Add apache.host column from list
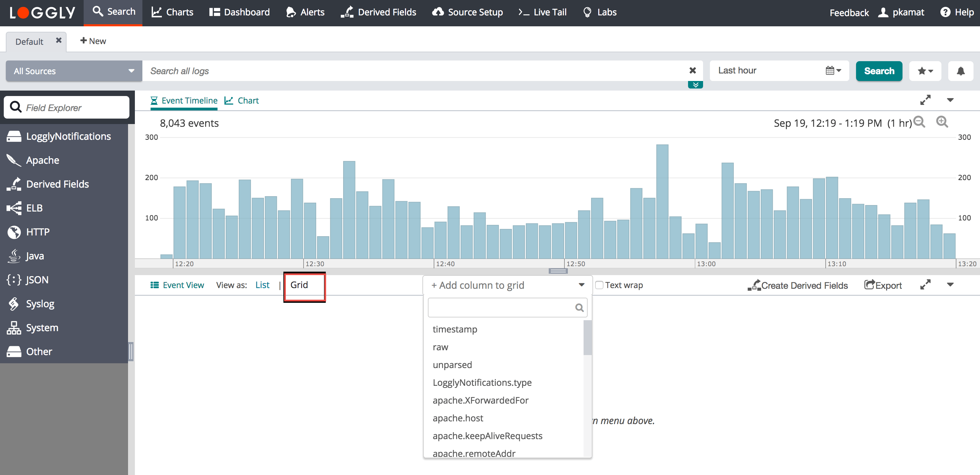The image size is (980, 475). tap(458, 418)
